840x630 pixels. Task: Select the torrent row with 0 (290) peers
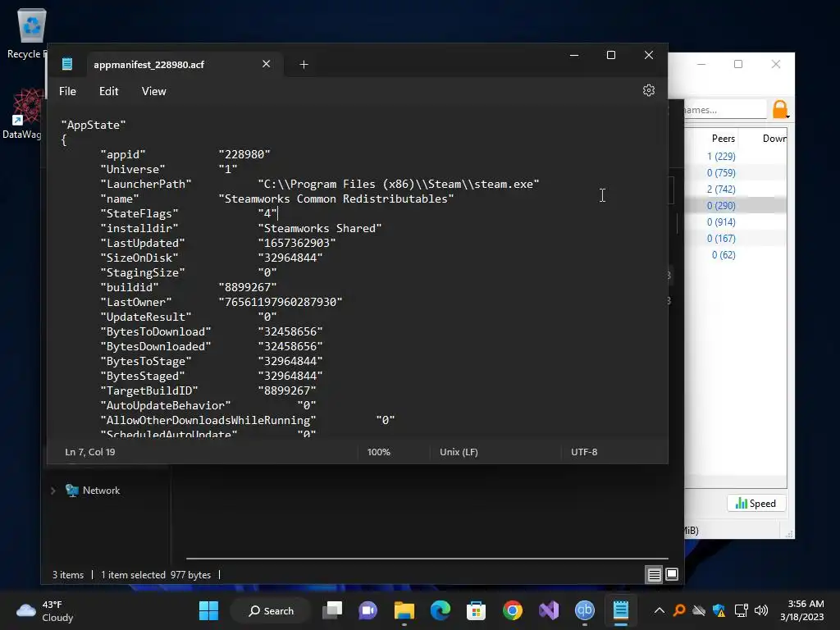pyautogui.click(x=736, y=205)
